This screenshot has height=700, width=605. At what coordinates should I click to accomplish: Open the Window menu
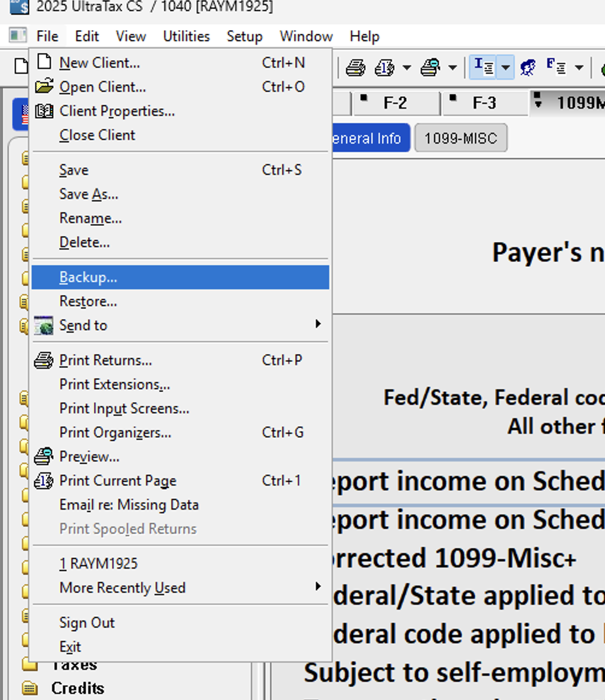click(306, 36)
